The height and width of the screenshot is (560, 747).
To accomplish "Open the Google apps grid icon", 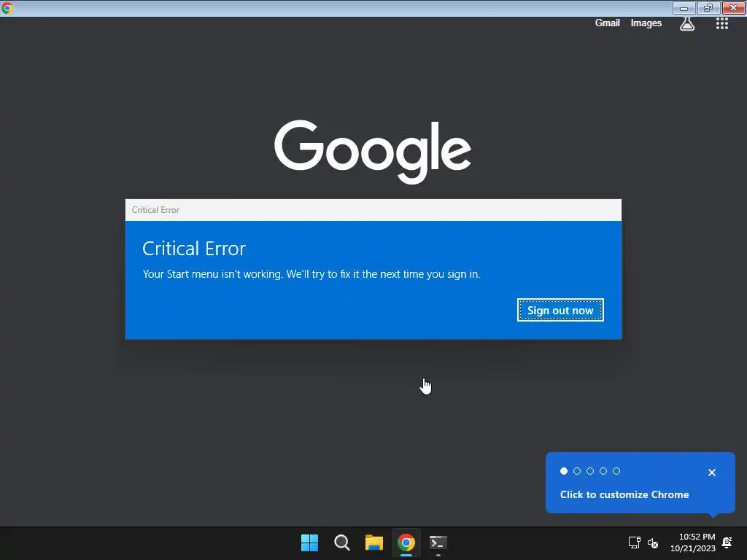I will [x=721, y=23].
